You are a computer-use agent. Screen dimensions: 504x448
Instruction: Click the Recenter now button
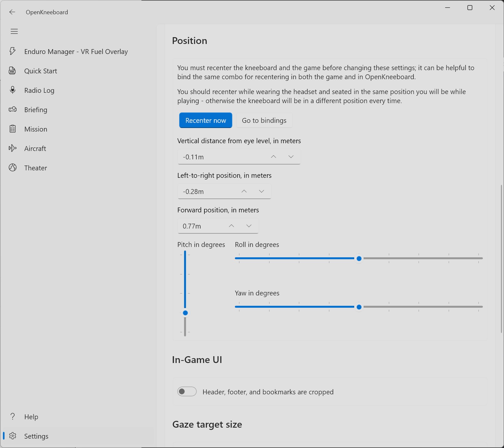(206, 120)
